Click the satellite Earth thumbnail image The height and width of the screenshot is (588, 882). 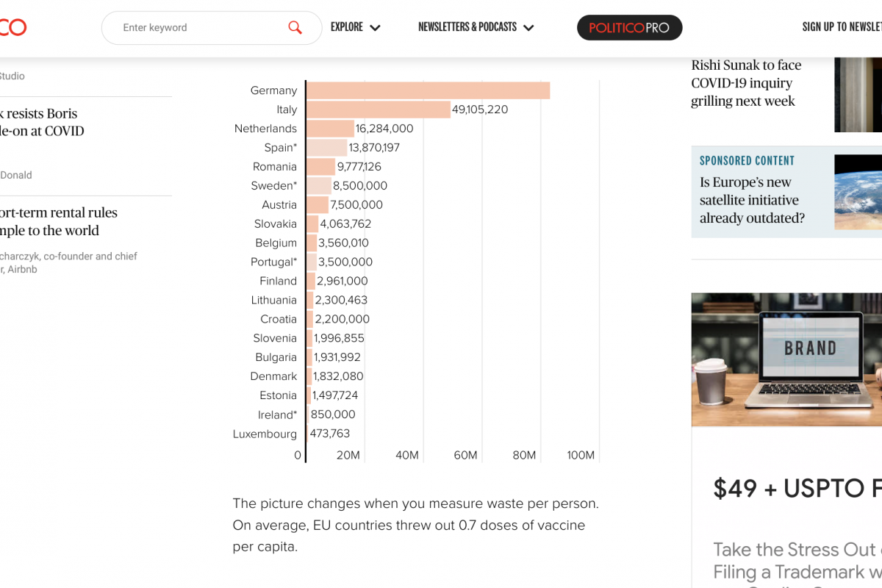[x=858, y=192]
